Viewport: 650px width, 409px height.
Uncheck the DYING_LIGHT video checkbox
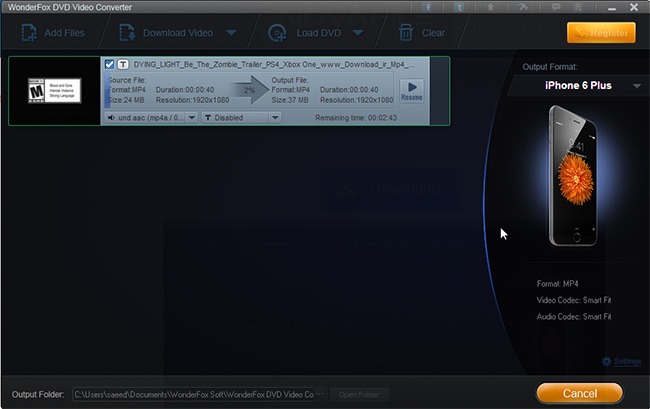coord(109,64)
